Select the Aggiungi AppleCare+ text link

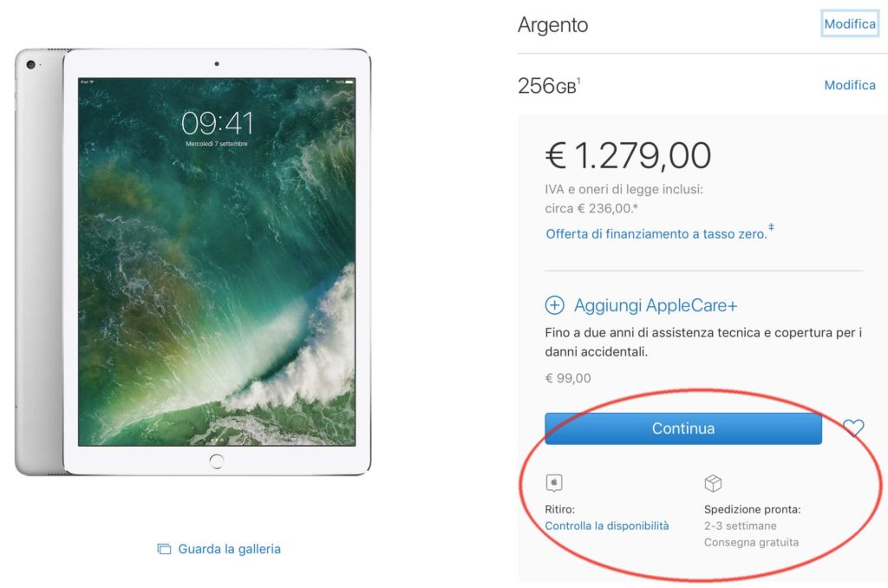pyautogui.click(x=656, y=305)
